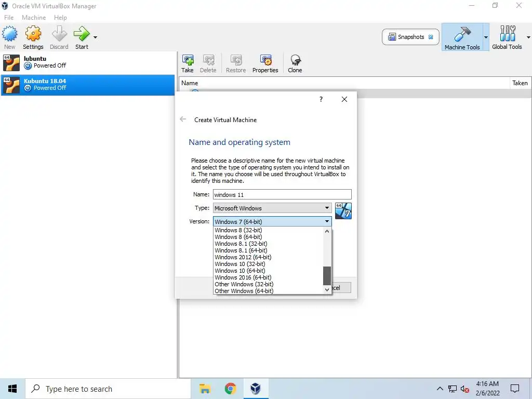Click the taskbar clock showing 4:16 AM
This screenshot has height=399, width=532.
tap(487, 389)
